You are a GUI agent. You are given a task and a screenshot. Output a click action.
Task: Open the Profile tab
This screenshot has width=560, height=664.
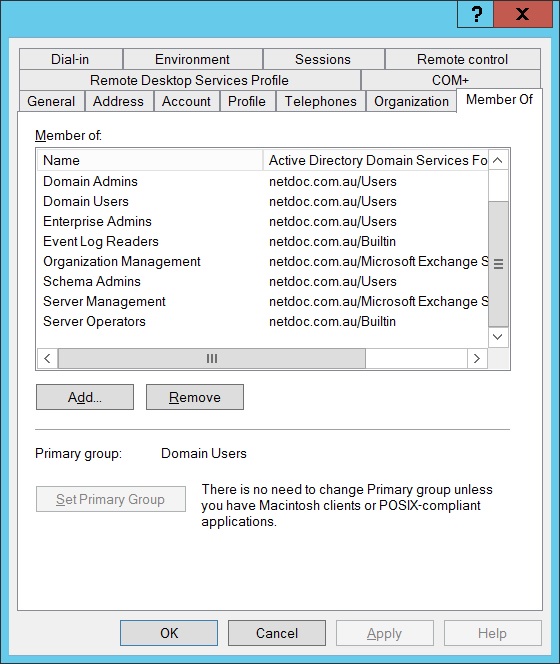click(x=247, y=102)
